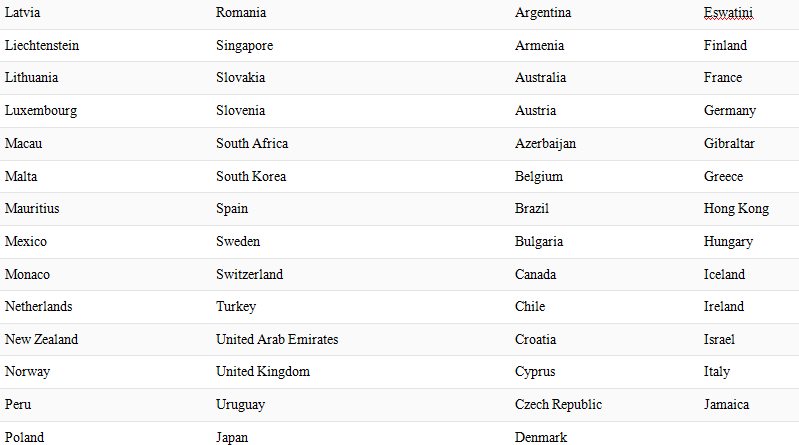Click on United Arab Emirates

tap(277, 339)
